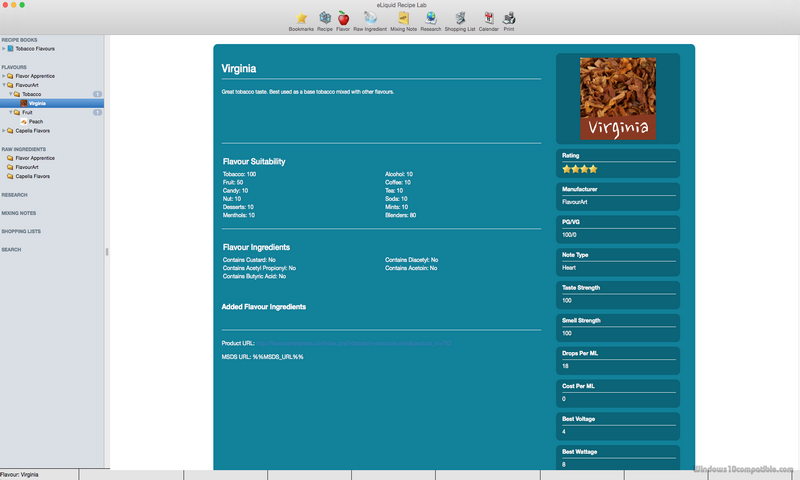Image resolution: width=800 pixels, height=480 pixels.
Task: Select the Peach flavour item
Action: pos(35,122)
